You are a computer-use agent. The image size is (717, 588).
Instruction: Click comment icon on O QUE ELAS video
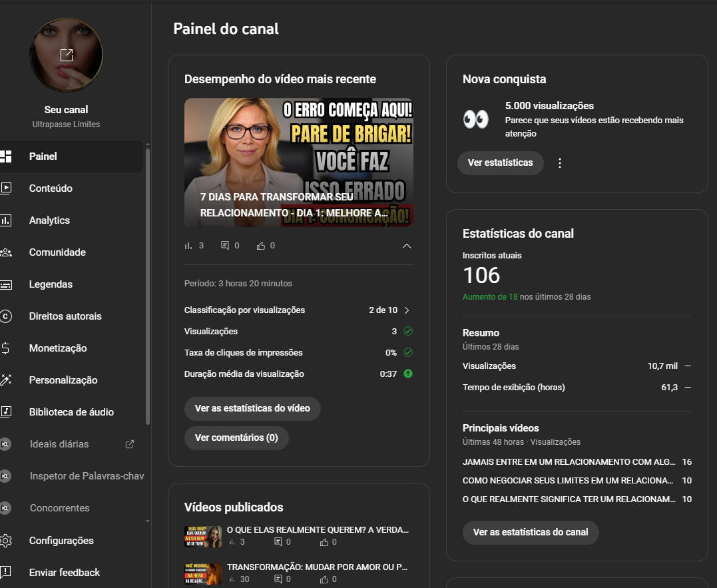pos(278,542)
